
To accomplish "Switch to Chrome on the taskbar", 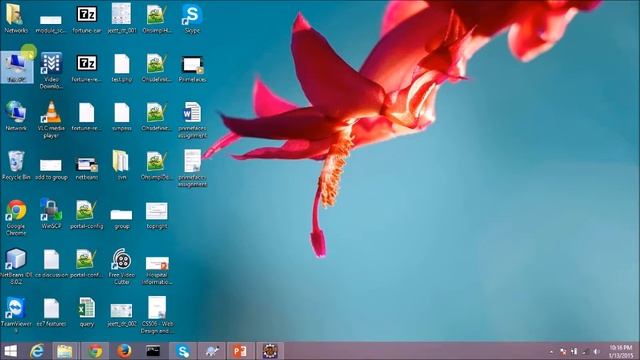I will click(95, 351).
